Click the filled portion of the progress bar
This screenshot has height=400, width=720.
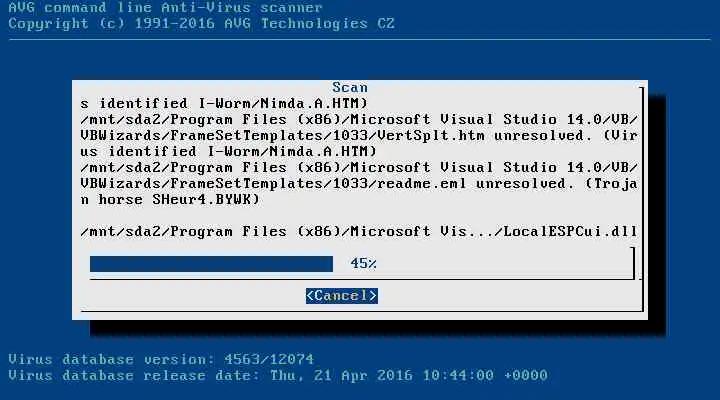[211, 264]
